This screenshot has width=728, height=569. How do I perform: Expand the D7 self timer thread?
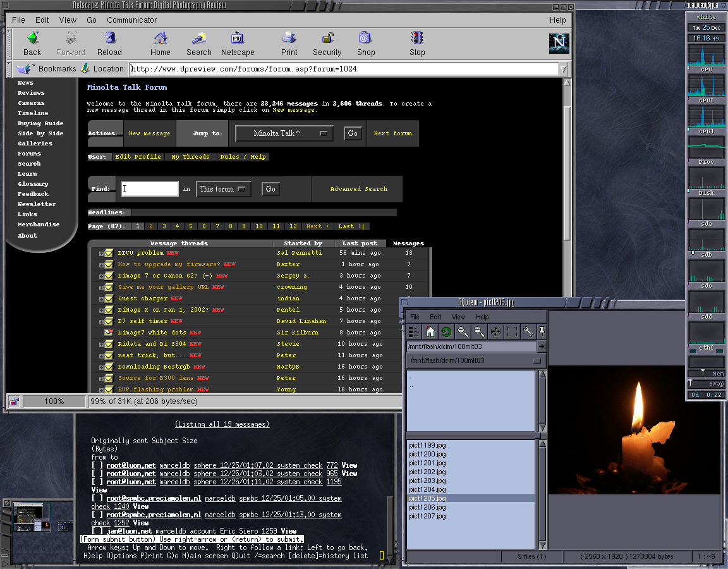pos(100,322)
